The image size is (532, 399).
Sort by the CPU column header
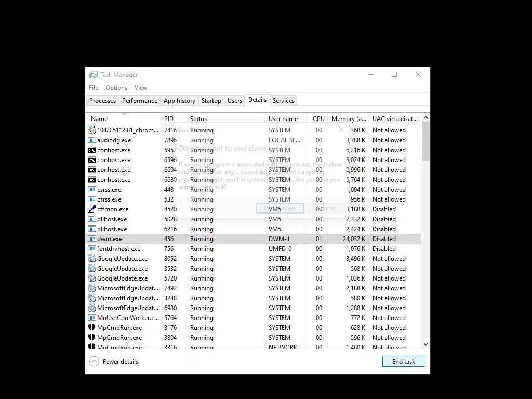tap(317, 119)
